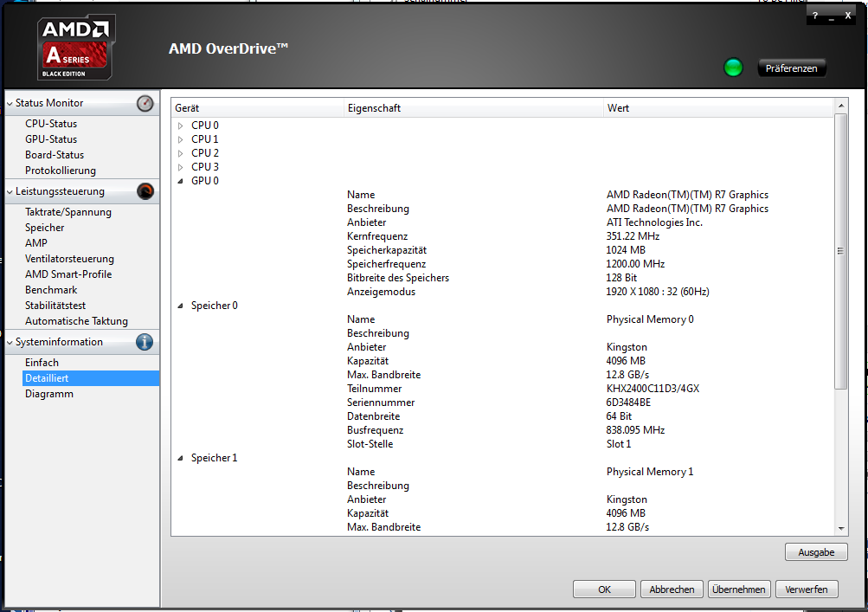Switch to Diagramm view
868x612 pixels.
click(48, 393)
